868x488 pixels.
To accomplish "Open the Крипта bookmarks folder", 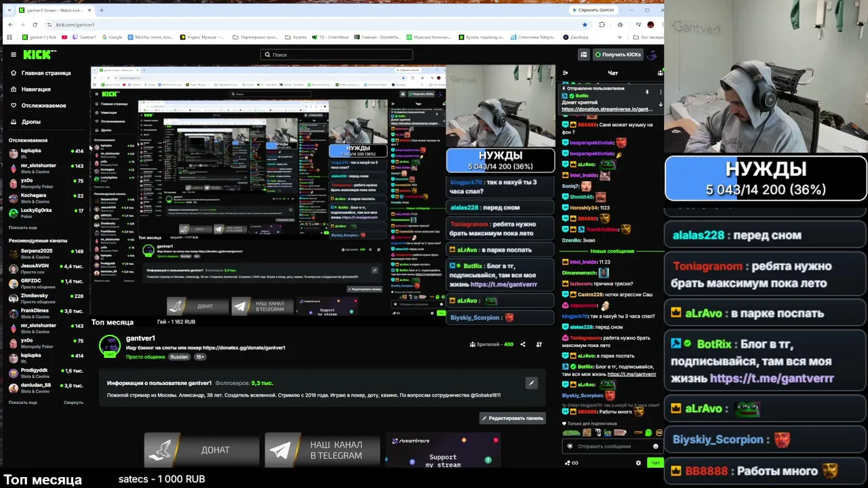I will click(296, 37).
